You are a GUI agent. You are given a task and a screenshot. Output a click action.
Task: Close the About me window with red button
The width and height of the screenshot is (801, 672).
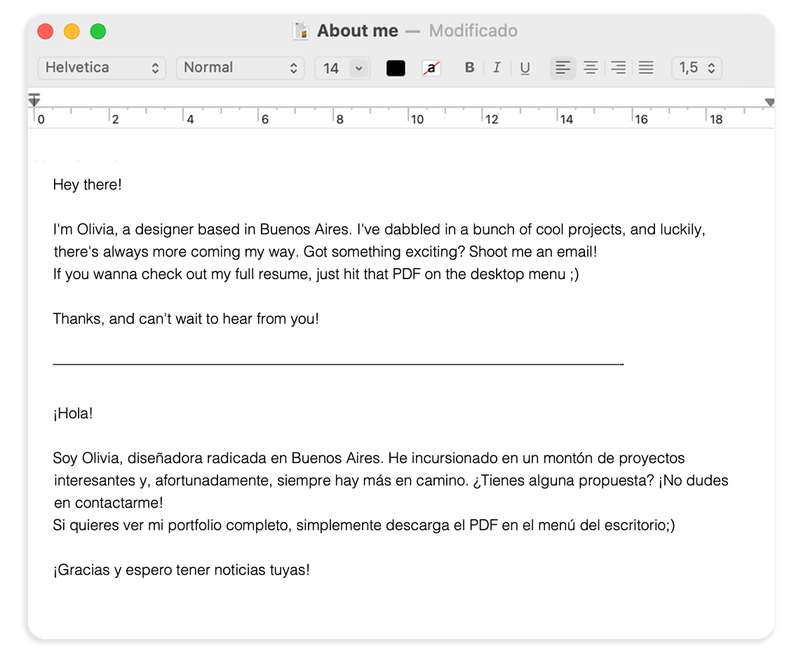46,31
